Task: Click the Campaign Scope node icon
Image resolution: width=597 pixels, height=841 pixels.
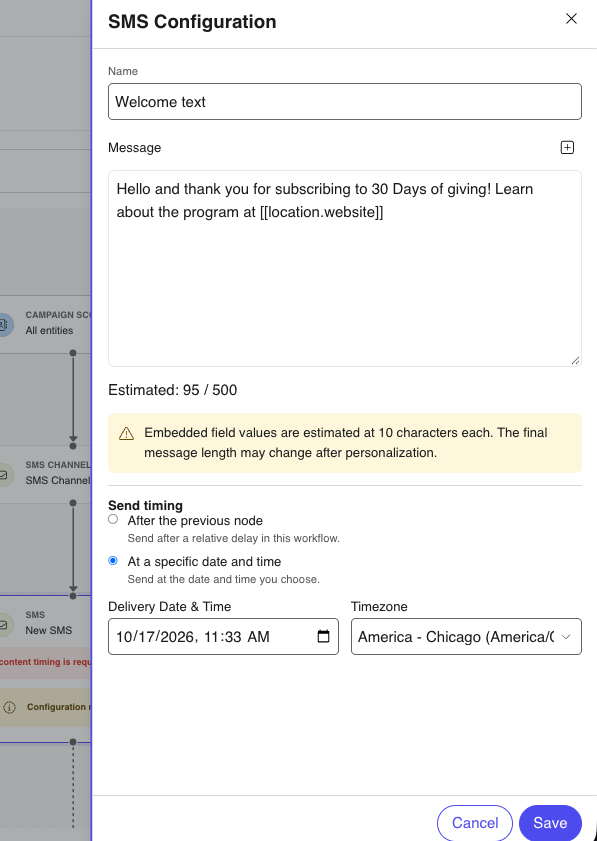Action: [x=3, y=324]
